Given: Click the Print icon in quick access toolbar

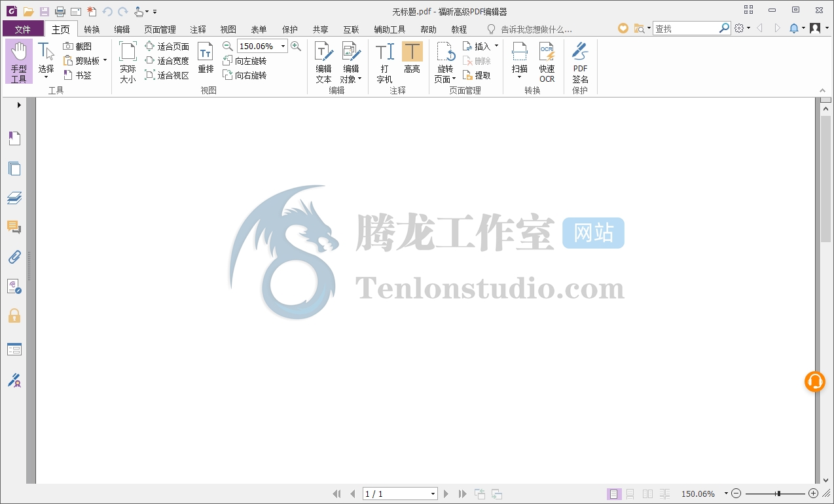Looking at the screenshot, I should [x=60, y=11].
